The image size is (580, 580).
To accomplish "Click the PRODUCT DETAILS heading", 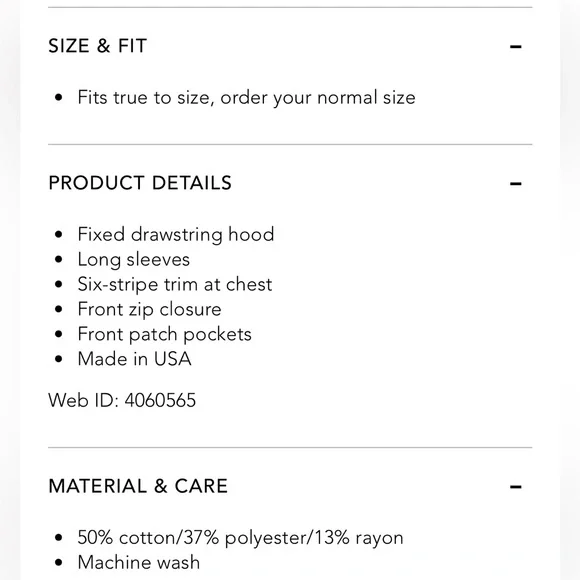I will tap(140, 183).
